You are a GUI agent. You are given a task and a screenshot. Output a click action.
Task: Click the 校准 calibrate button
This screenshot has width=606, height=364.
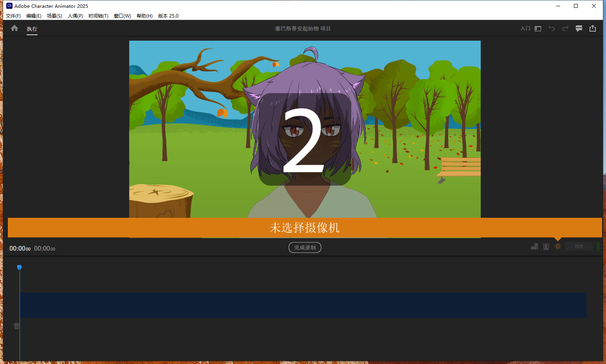coord(579,246)
